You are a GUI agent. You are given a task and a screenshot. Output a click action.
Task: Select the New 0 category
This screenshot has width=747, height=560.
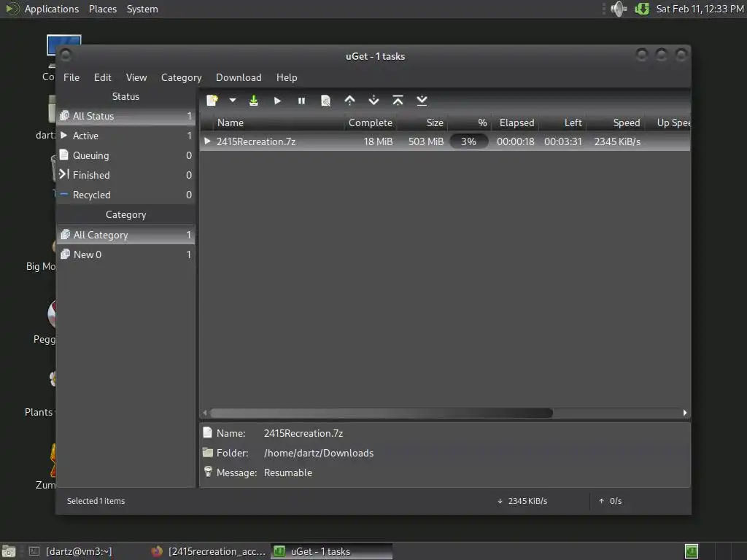(126, 254)
